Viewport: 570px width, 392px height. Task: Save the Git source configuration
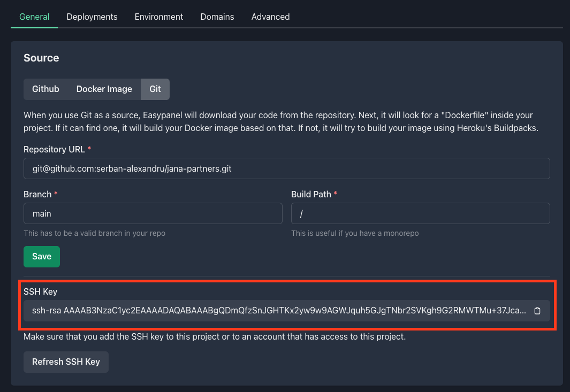pyautogui.click(x=41, y=256)
